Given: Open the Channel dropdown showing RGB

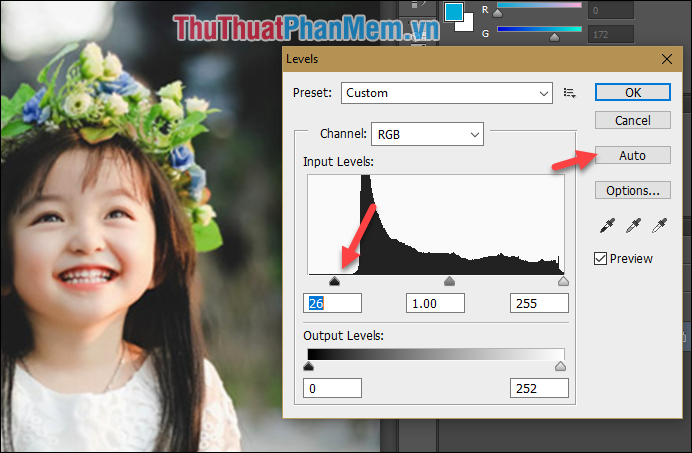Looking at the screenshot, I should 427,134.
